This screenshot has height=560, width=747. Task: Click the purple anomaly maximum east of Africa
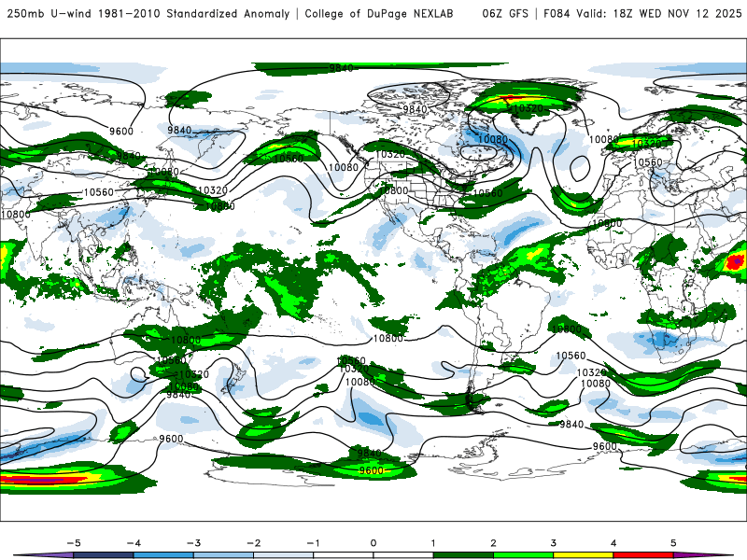738,261
